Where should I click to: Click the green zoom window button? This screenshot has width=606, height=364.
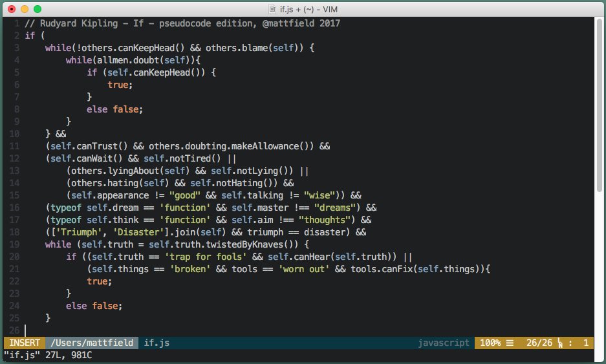(x=38, y=9)
